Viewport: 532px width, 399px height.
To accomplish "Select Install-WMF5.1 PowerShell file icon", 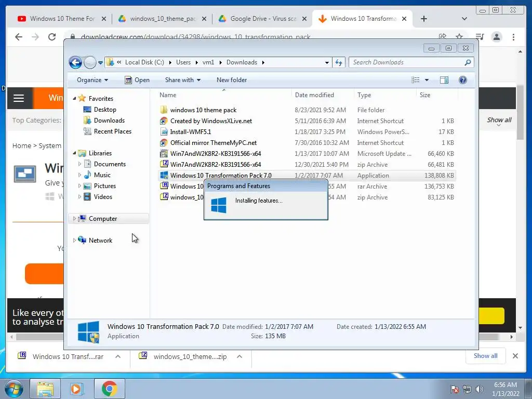I will tap(164, 131).
